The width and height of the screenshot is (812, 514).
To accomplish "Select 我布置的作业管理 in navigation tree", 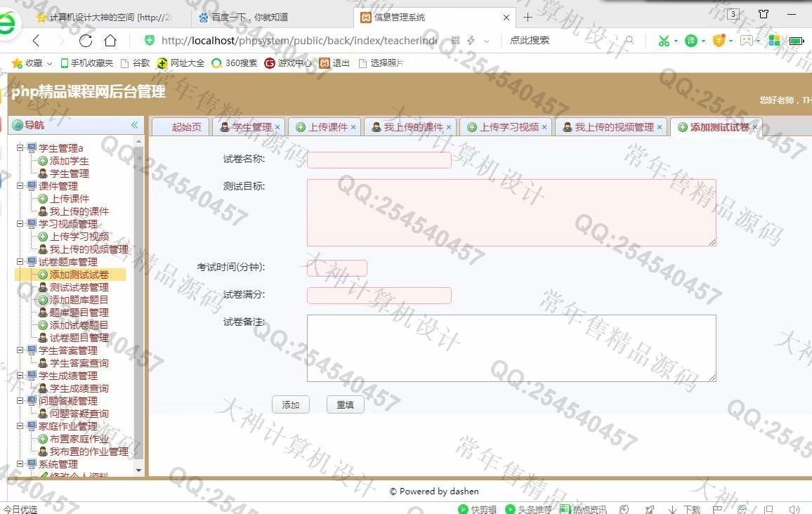I will tap(89, 452).
